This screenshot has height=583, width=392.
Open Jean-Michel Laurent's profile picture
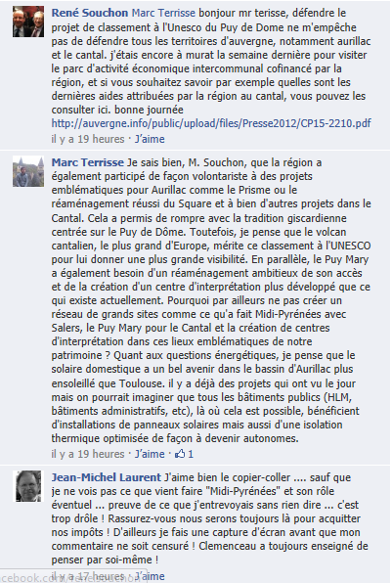coord(28,486)
